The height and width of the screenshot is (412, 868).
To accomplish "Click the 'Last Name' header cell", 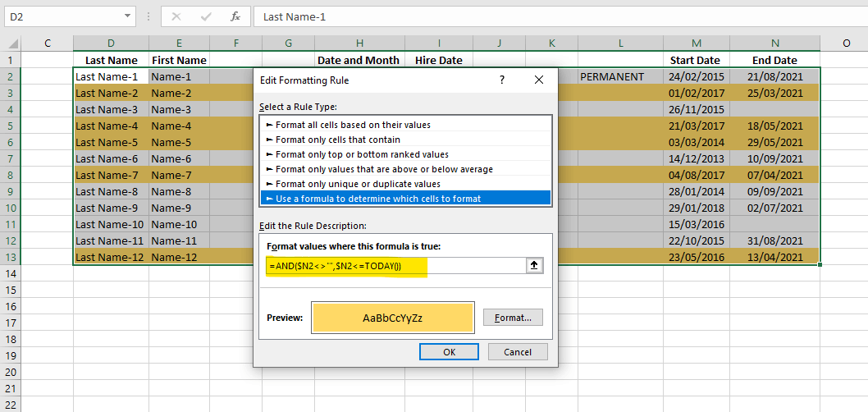I will pos(112,61).
